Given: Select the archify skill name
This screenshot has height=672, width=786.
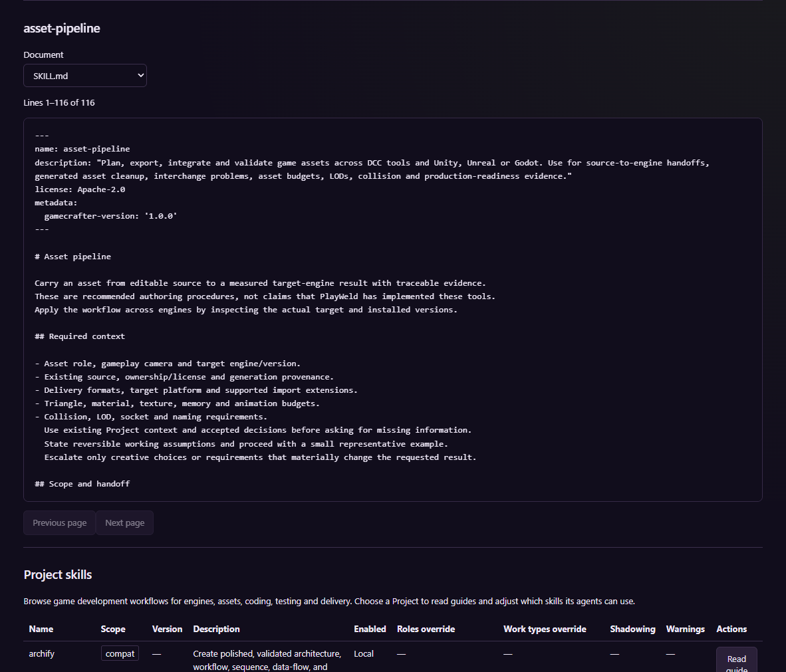Looking at the screenshot, I should [42, 653].
